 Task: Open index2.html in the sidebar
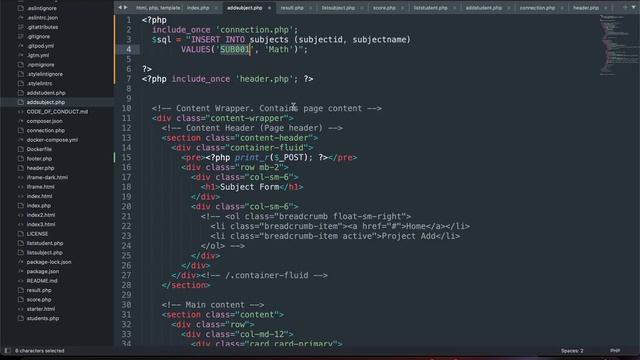pyautogui.click(x=41, y=215)
